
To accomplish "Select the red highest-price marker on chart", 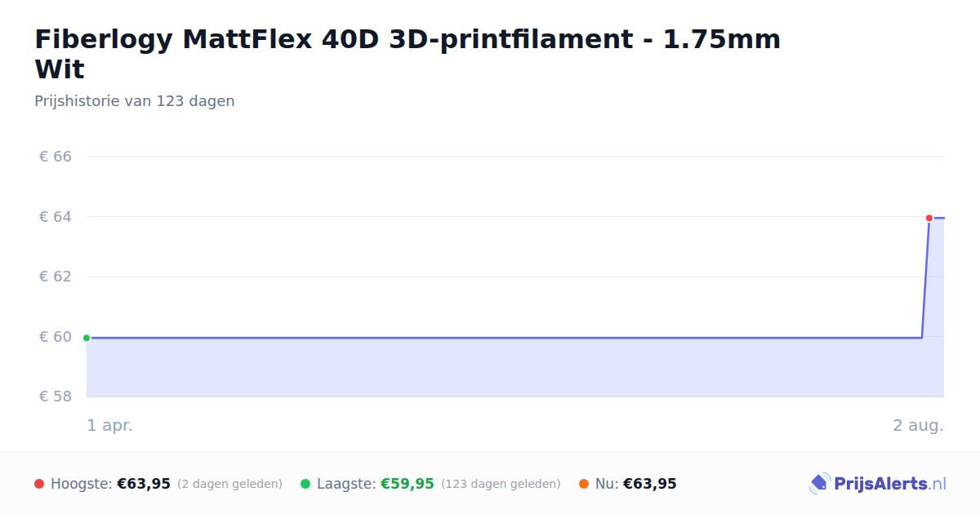I will point(929,218).
